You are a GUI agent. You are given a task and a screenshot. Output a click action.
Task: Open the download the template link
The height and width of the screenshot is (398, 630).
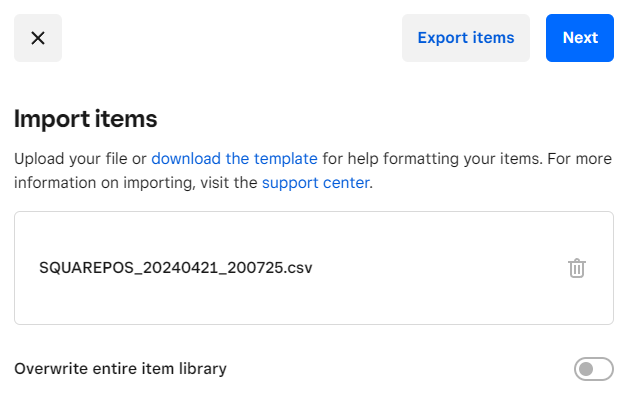[x=234, y=159]
